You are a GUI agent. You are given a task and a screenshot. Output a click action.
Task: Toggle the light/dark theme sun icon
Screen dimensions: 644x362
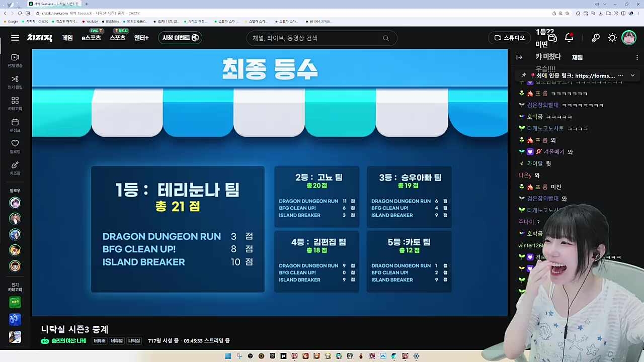612,38
